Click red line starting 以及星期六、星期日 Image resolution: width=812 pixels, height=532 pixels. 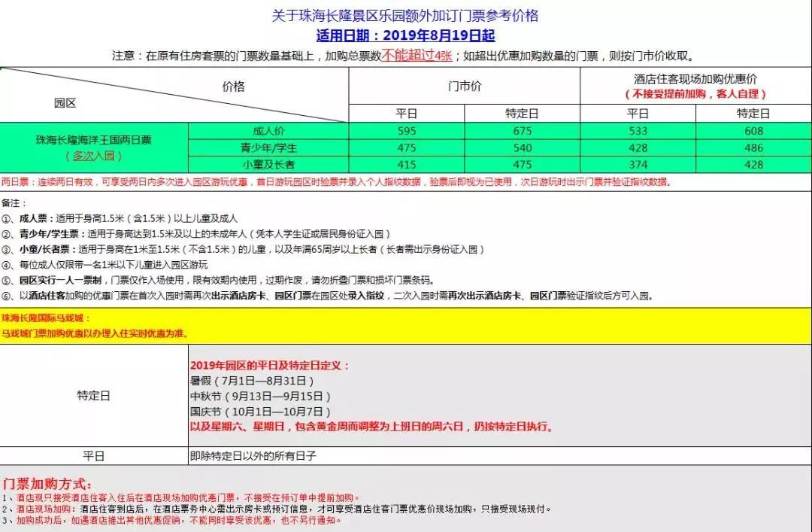click(x=372, y=427)
